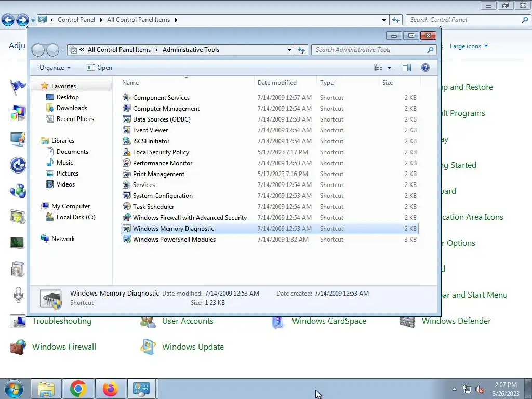Click the Backup and Restore link
This screenshot has height=399, width=532.
(467, 87)
